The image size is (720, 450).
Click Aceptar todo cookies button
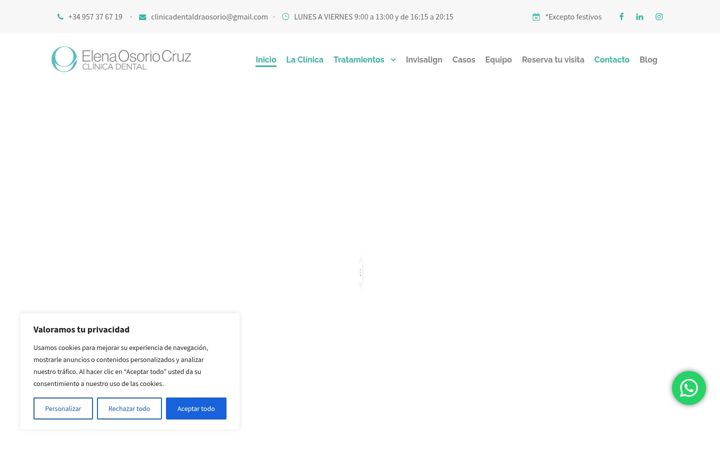pos(196,409)
